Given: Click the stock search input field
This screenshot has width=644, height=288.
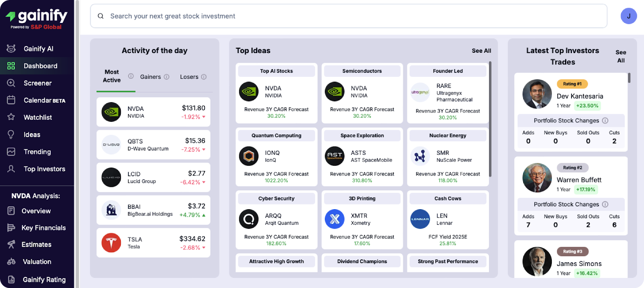Looking at the screenshot, I should (x=349, y=16).
